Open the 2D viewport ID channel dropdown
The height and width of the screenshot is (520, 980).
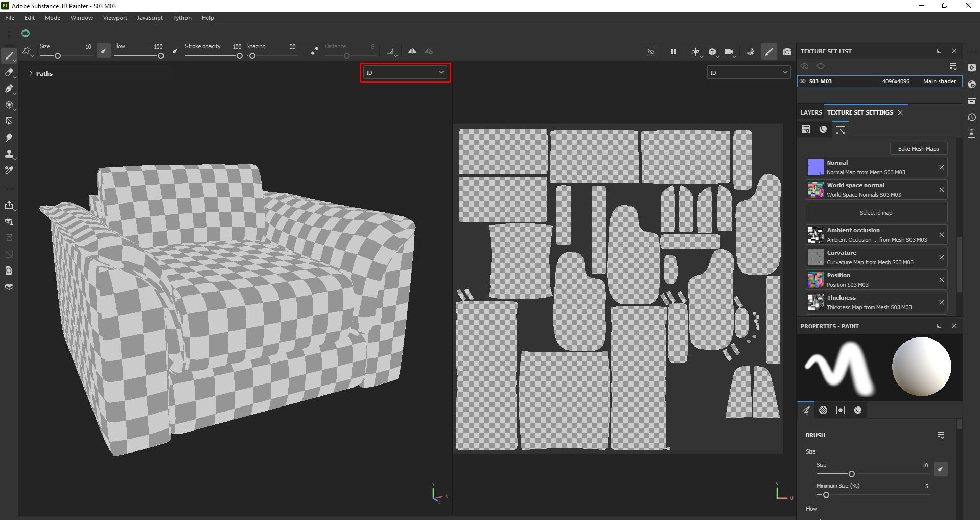(749, 73)
